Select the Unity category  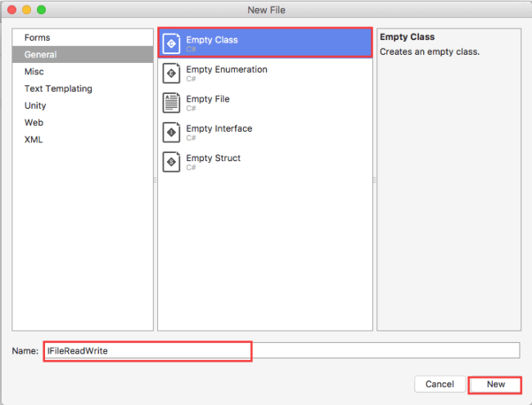click(35, 106)
